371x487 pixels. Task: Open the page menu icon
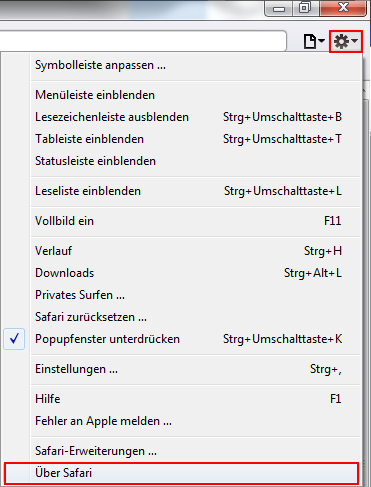310,42
